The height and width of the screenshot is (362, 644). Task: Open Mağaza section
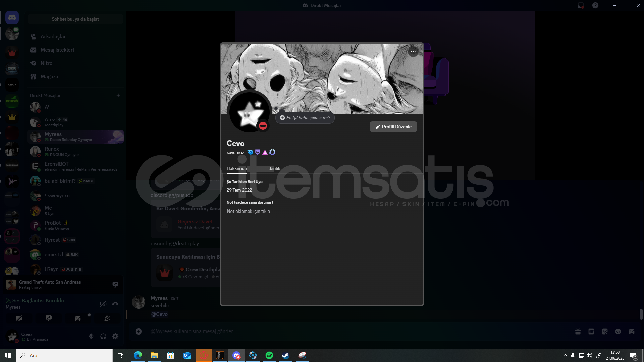[75, 76]
